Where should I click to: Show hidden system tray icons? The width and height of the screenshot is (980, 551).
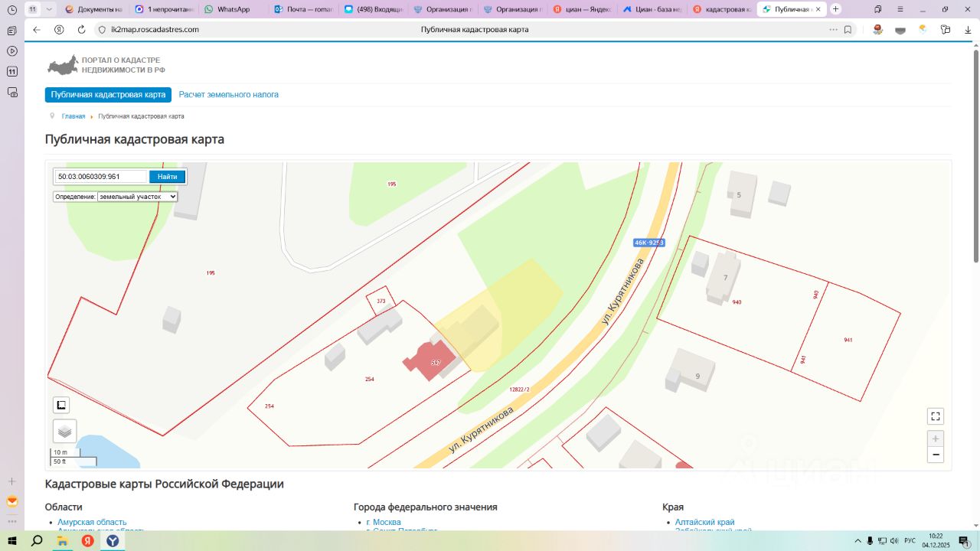[x=857, y=540]
